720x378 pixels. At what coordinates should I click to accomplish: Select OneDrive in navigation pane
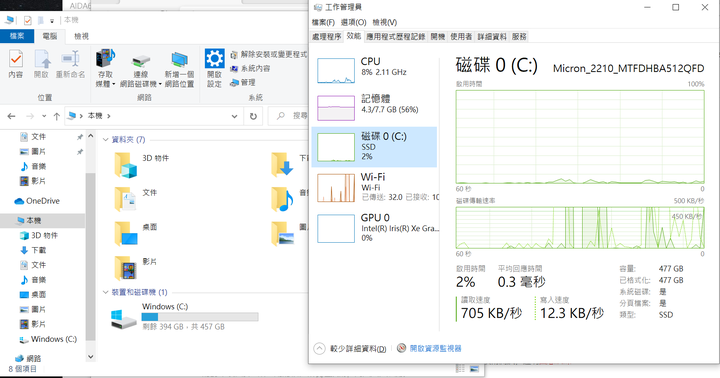37,201
